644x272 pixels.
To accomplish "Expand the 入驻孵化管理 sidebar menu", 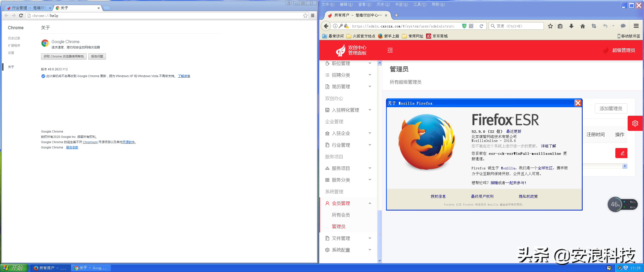I will [349, 110].
